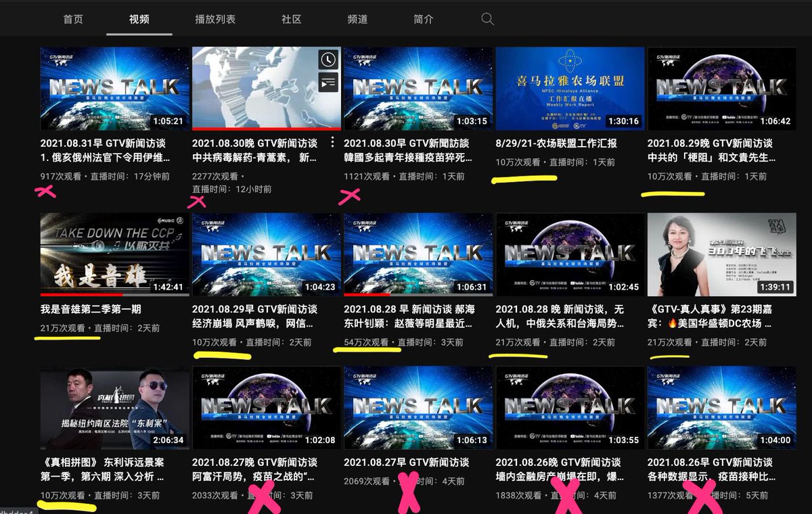Click title 2021.08.31早 GTV新闻访谈
The width and height of the screenshot is (812, 514).
tap(105, 150)
